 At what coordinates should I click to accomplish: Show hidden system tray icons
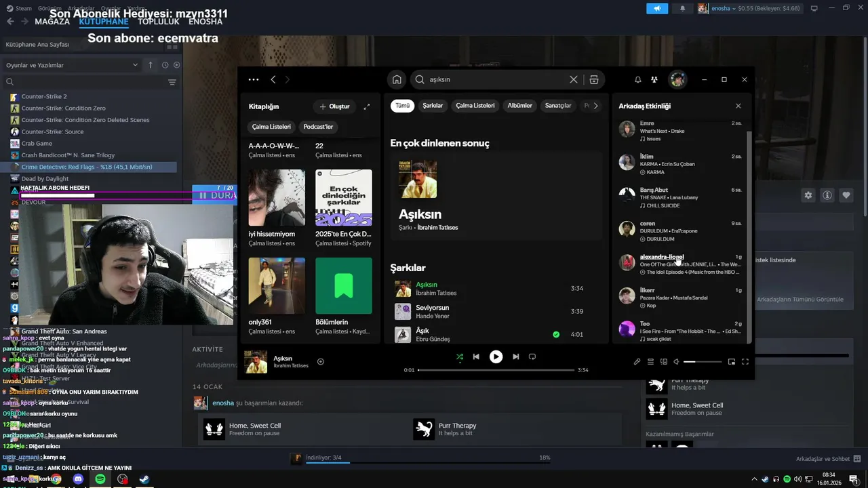coord(754,479)
